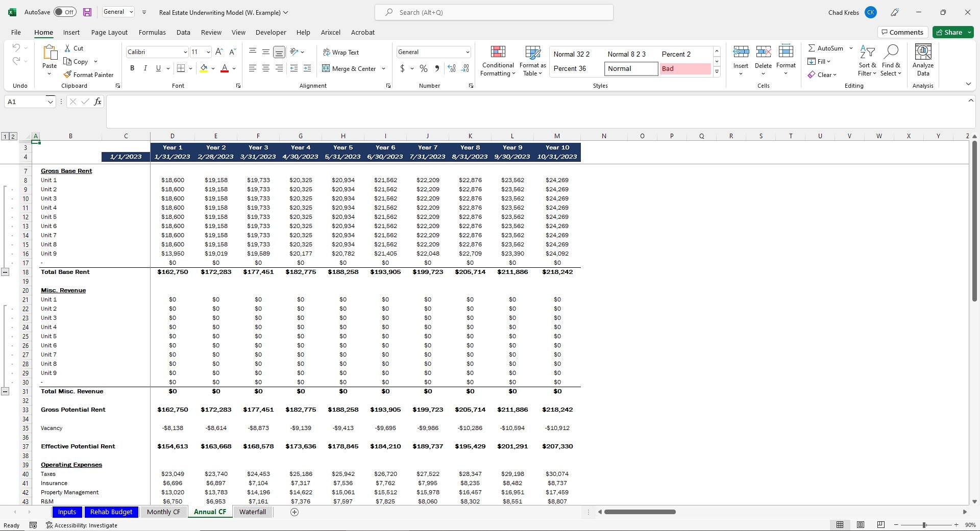Expand the Merge & Center dropdown

tap(383, 68)
